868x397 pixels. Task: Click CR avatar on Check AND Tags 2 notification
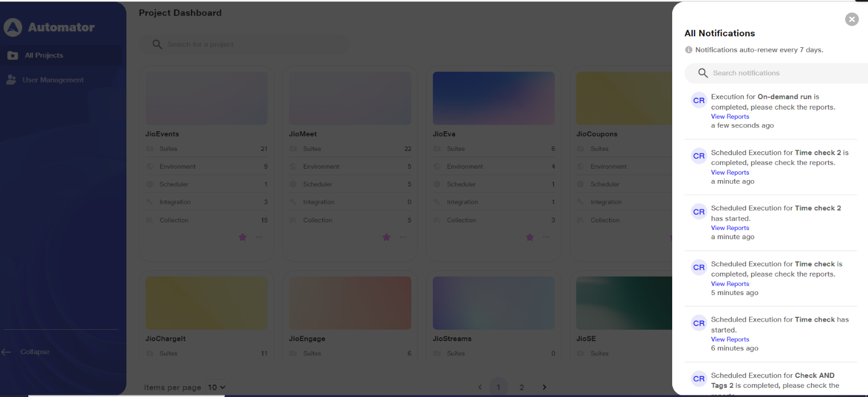click(699, 379)
